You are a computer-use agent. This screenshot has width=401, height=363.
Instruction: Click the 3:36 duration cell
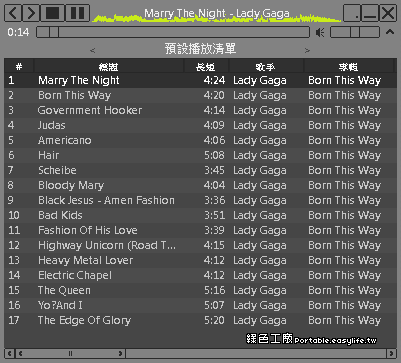point(215,200)
